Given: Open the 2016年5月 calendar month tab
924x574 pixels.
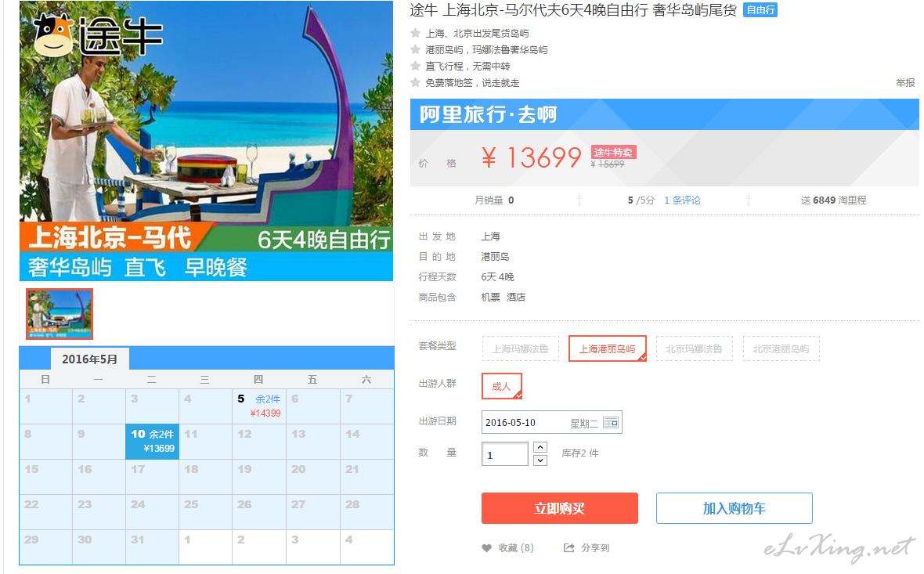Looking at the screenshot, I should (x=89, y=359).
